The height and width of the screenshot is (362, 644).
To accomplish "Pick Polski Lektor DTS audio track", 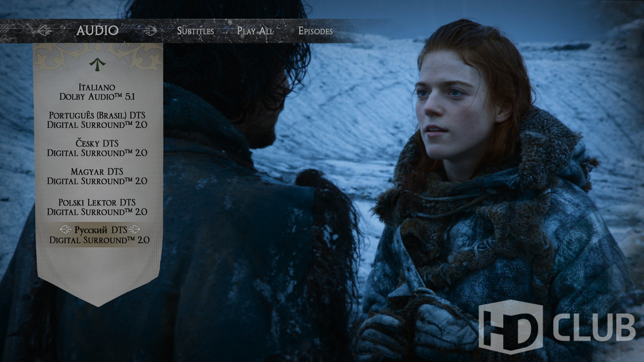I will coord(97,207).
